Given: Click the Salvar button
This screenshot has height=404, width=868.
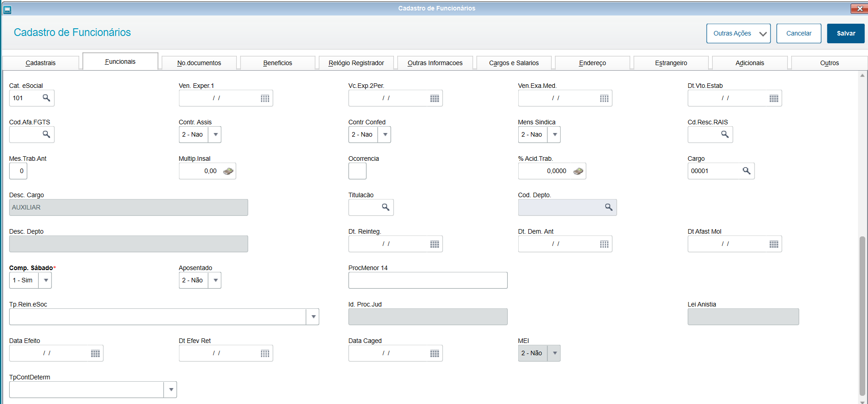Looking at the screenshot, I should (846, 33).
